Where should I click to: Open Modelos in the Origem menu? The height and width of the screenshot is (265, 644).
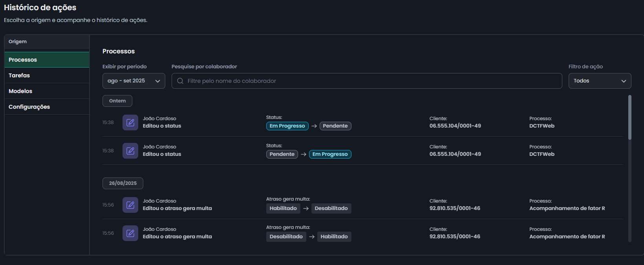pyautogui.click(x=47, y=91)
